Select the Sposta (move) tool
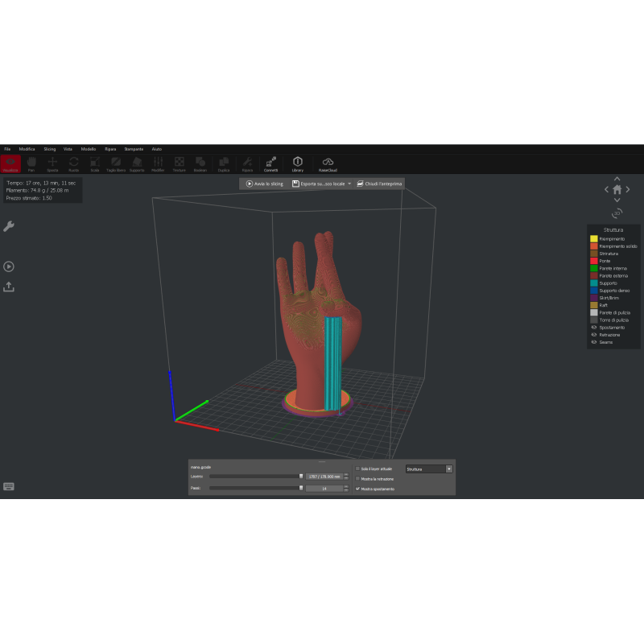644x644 pixels. coord(52,163)
